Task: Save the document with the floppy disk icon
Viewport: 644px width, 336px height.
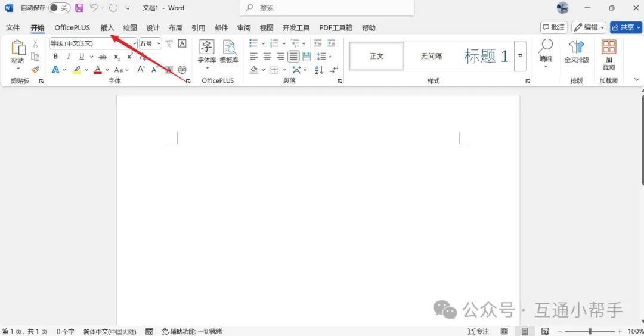Action: click(x=79, y=8)
